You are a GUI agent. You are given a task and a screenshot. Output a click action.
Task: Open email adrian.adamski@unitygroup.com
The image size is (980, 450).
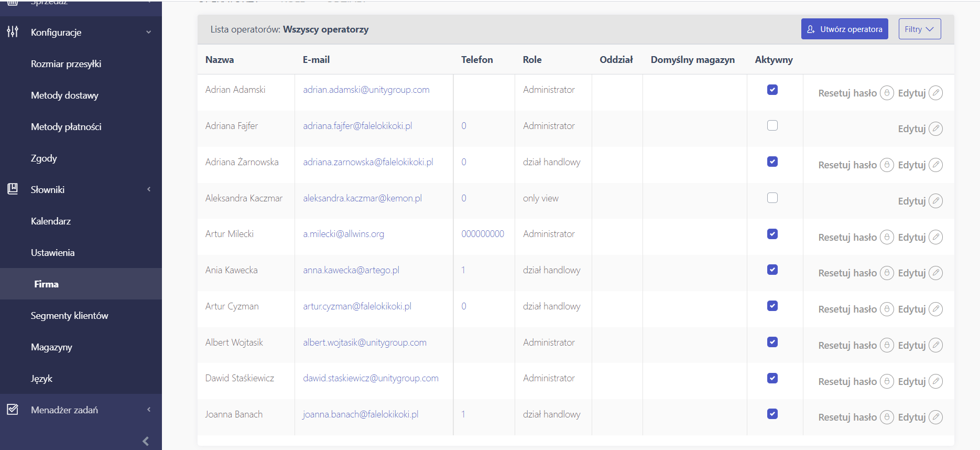point(366,90)
